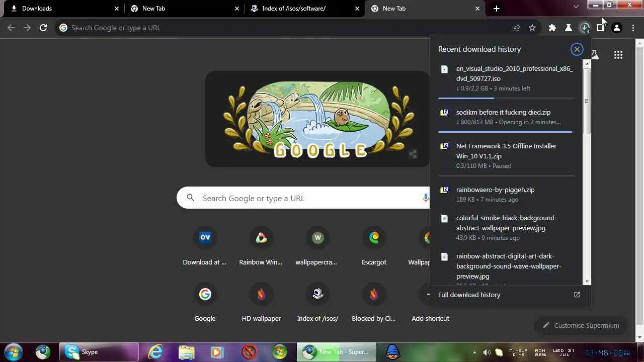This screenshot has width=644, height=362.
Task: Go forward to next page
Action: (27, 28)
